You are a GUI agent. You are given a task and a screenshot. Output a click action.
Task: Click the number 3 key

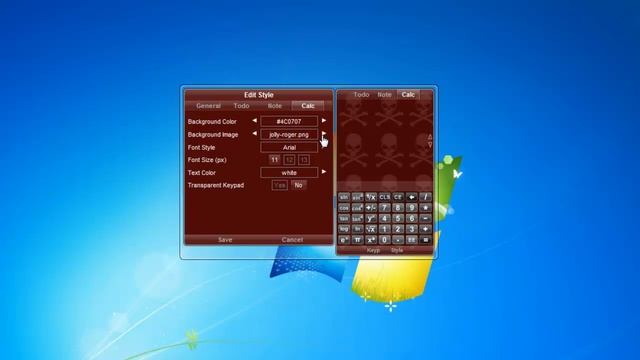(x=412, y=229)
